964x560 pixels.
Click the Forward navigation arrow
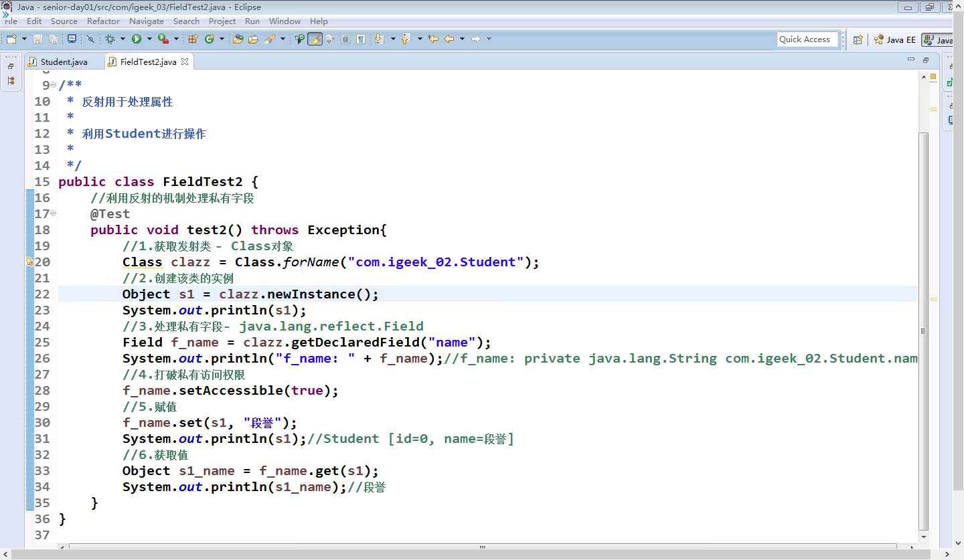pyautogui.click(x=475, y=39)
